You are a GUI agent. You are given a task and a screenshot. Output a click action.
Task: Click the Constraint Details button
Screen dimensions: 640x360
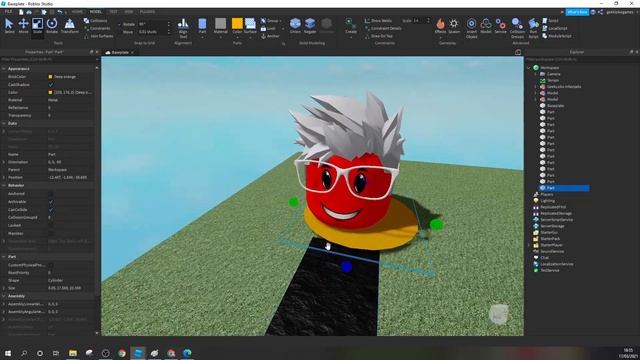383,28
